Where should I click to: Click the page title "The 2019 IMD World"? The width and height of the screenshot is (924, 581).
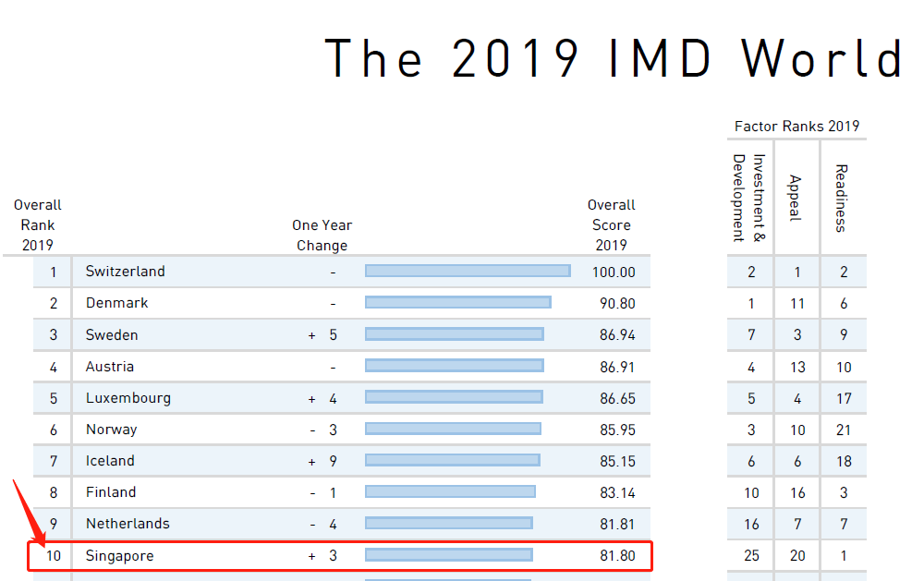(x=614, y=58)
